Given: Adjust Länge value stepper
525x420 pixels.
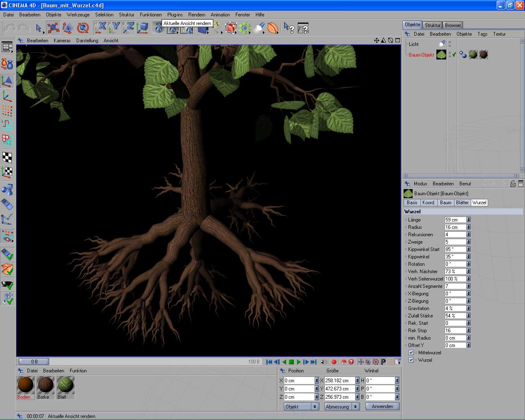Looking at the screenshot, I should (x=468, y=220).
